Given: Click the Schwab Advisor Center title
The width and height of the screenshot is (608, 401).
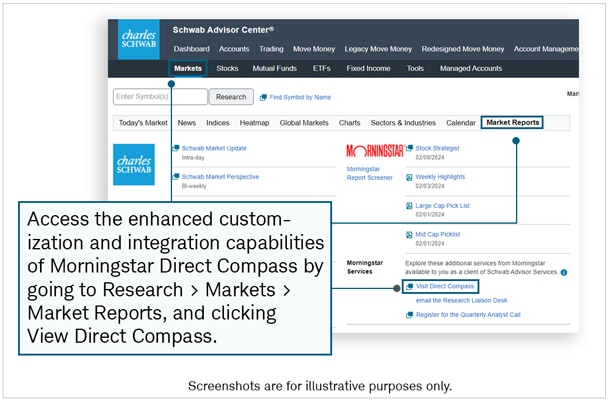Looking at the screenshot, I should click(223, 30).
